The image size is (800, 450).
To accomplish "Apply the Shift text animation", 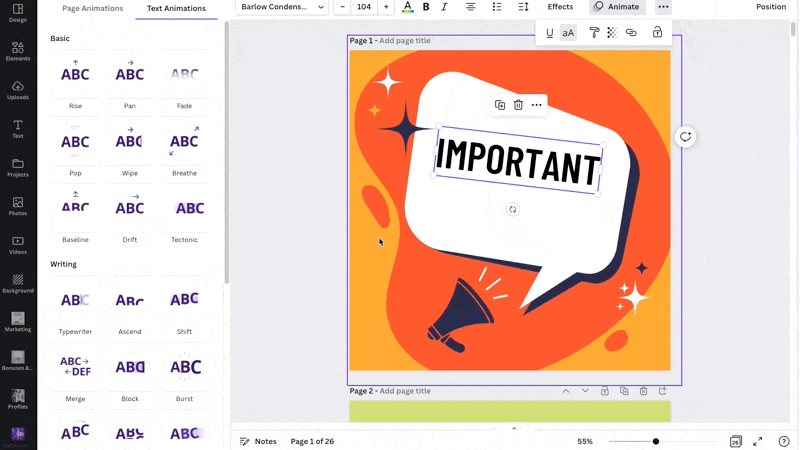I will [x=184, y=306].
